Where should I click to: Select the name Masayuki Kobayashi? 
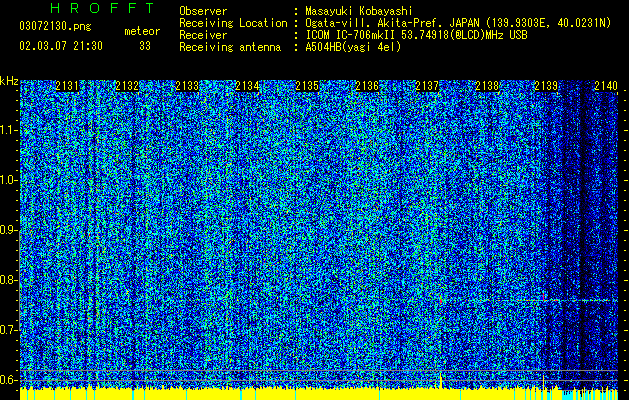(359, 11)
